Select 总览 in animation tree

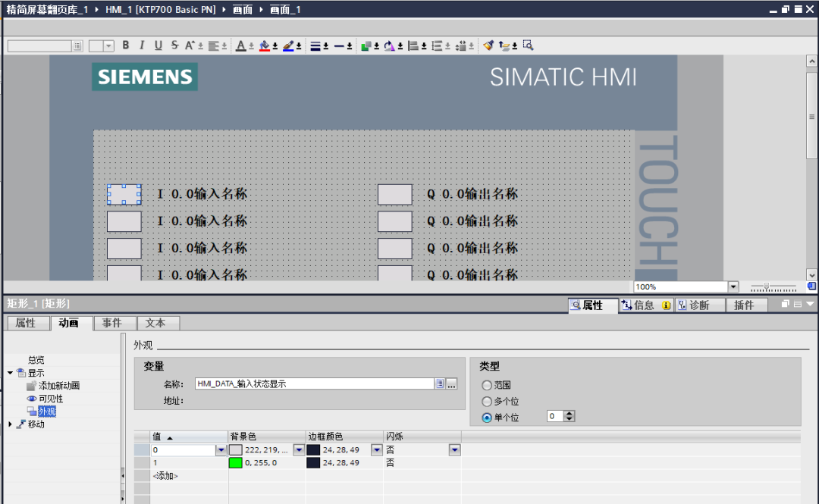click(x=36, y=360)
